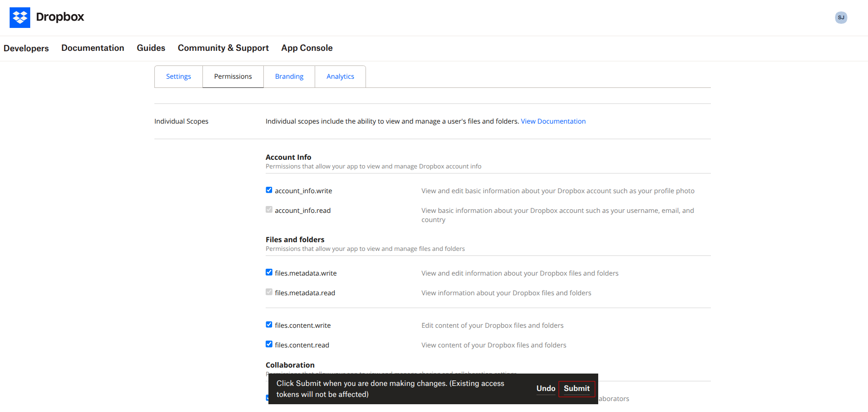Click Submit to save permission changes
This screenshot has width=868, height=412.
(x=577, y=389)
